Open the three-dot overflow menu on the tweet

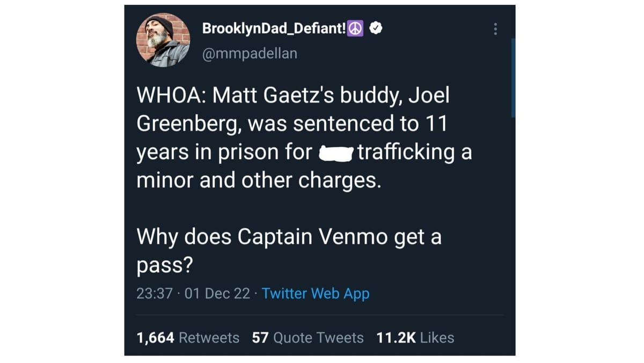coord(495,30)
